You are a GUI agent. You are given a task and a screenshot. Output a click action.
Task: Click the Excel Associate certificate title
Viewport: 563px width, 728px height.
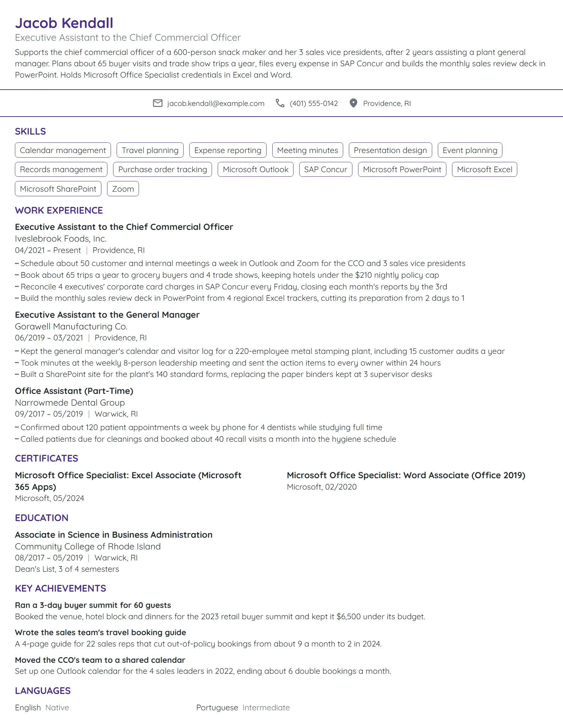128,481
